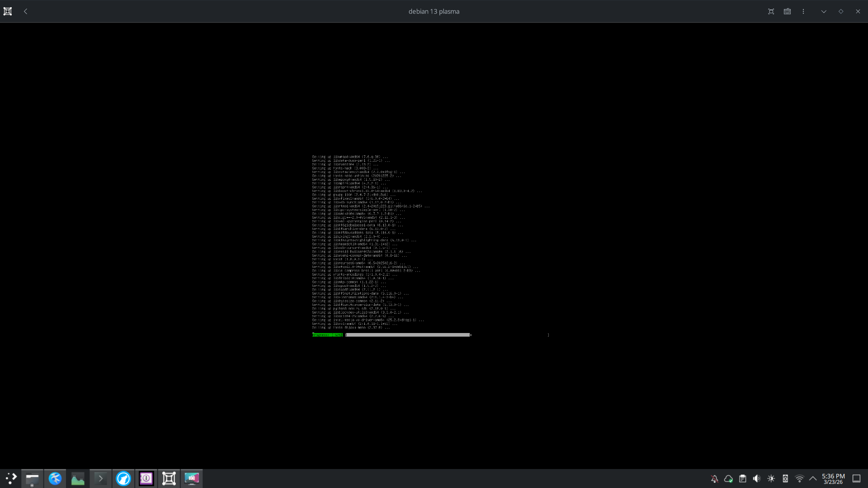This screenshot has width=868, height=488.
Task: Toggle fullscreen for the virtual machine
Action: (x=771, y=11)
